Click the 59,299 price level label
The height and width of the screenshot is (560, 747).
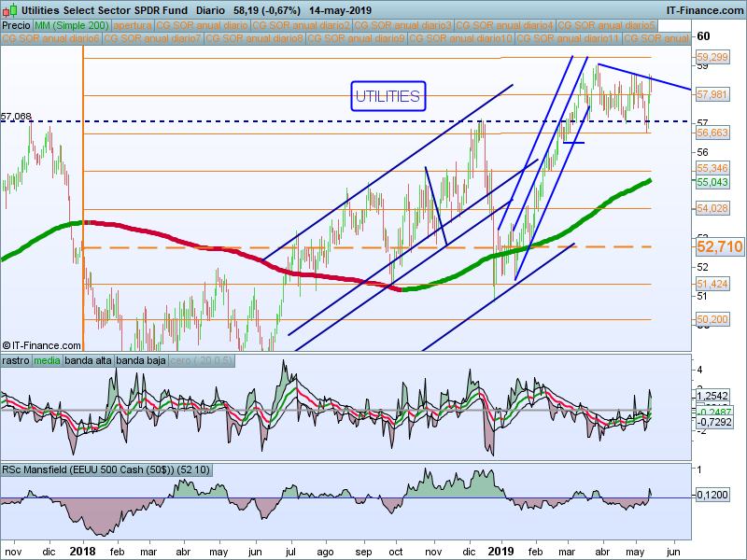(712, 58)
